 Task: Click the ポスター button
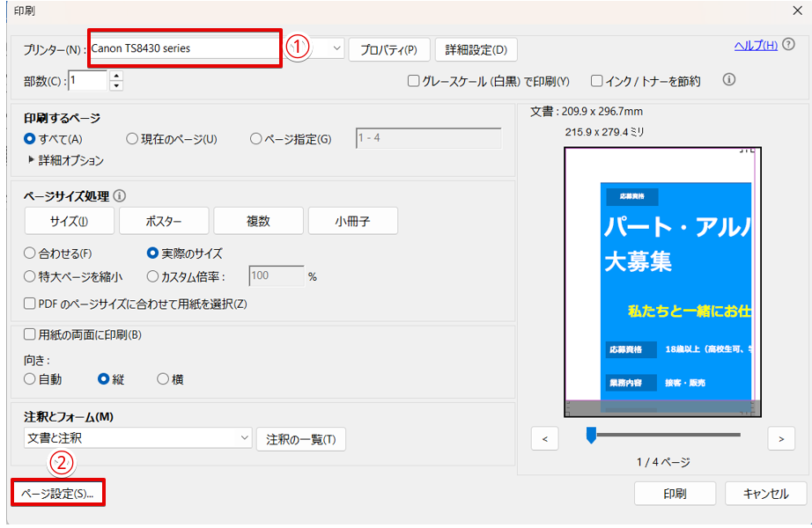[164, 221]
